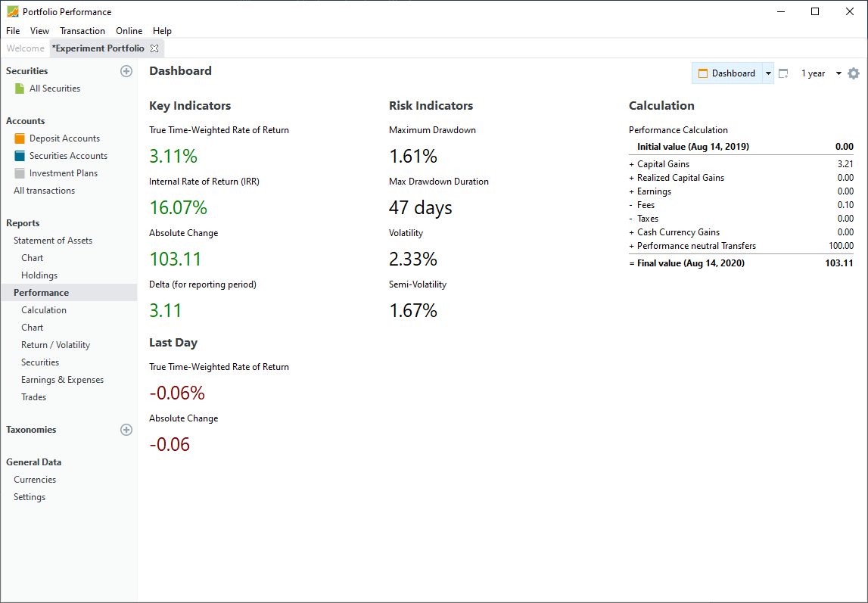Open the Online menu
The width and height of the screenshot is (868, 603).
point(129,31)
